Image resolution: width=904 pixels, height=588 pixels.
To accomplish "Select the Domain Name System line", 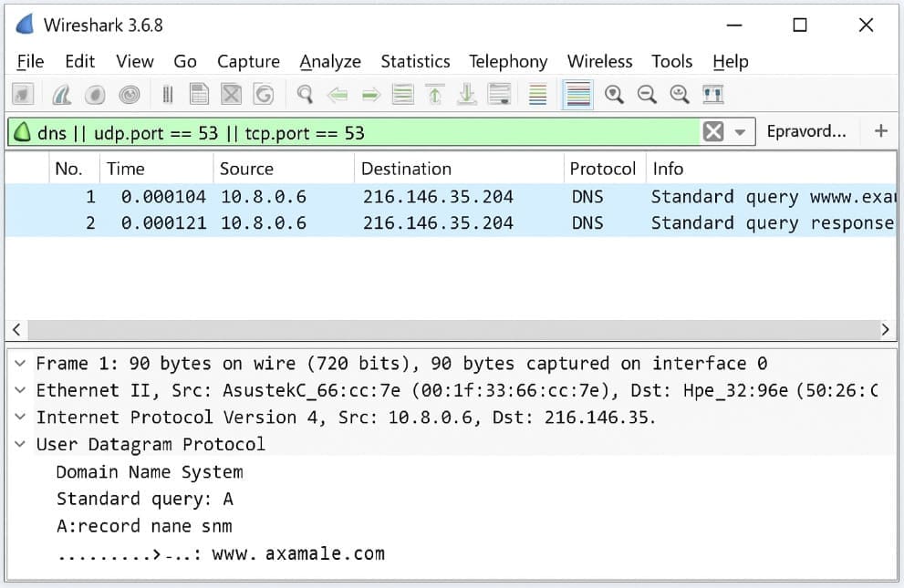I will (150, 471).
